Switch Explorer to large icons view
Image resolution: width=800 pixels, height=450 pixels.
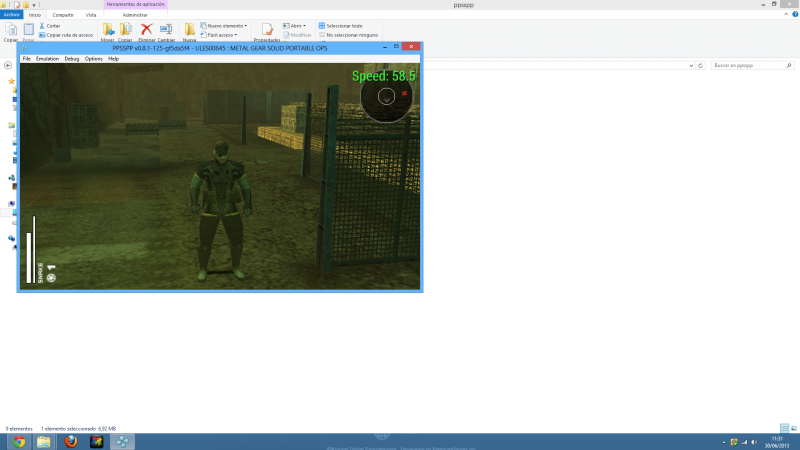[794, 429]
